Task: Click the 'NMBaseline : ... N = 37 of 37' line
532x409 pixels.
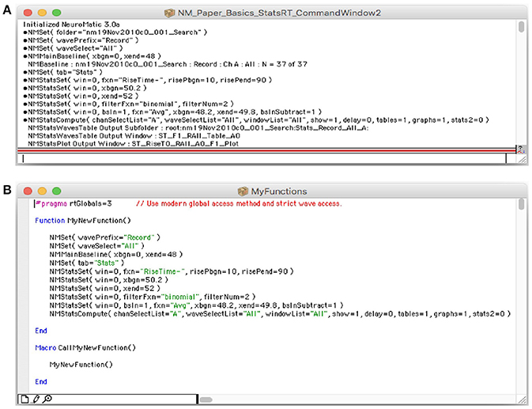Action: 168,64
